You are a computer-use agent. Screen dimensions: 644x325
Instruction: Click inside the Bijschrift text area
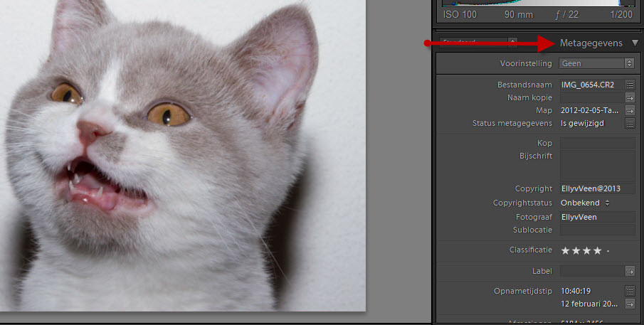[x=597, y=165]
